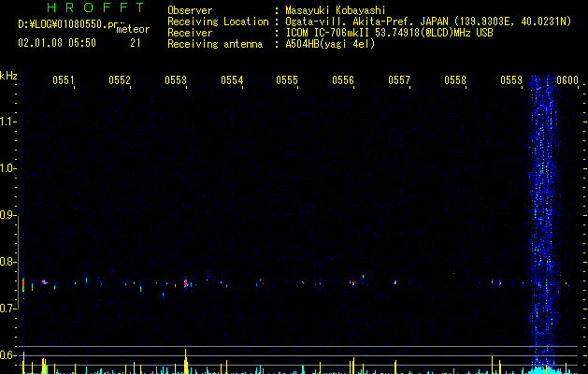Click the 1.0 kHz frequency label
Viewport: 588px width, 374px height.
click(x=7, y=168)
